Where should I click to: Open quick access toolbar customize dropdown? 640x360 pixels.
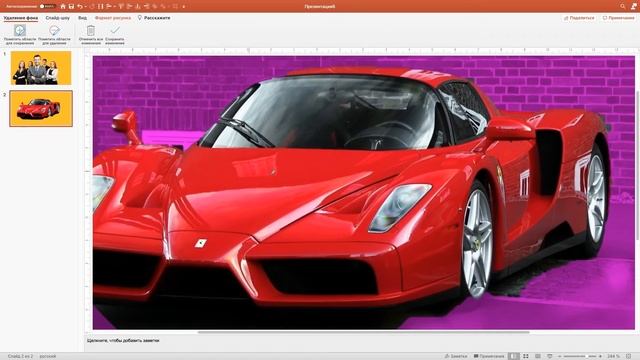pyautogui.click(x=184, y=7)
